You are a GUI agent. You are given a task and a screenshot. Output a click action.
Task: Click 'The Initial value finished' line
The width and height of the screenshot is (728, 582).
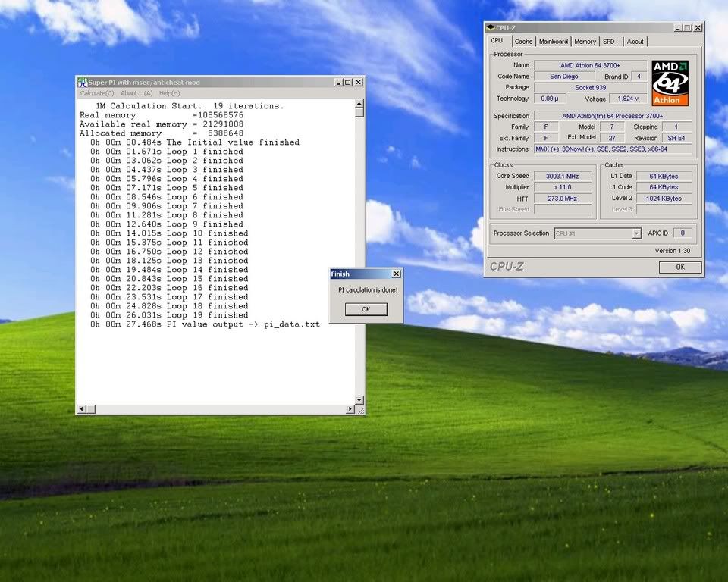tap(195, 142)
